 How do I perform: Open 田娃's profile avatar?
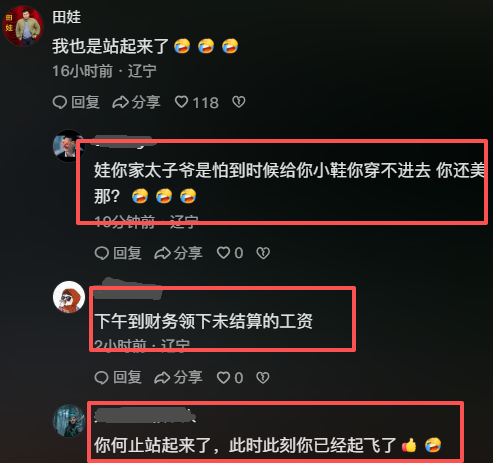click(x=23, y=26)
